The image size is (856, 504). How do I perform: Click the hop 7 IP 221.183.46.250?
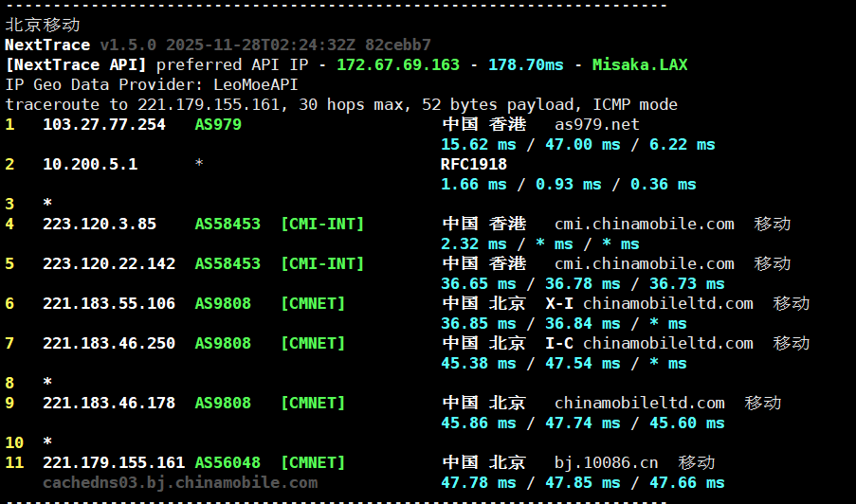109,343
